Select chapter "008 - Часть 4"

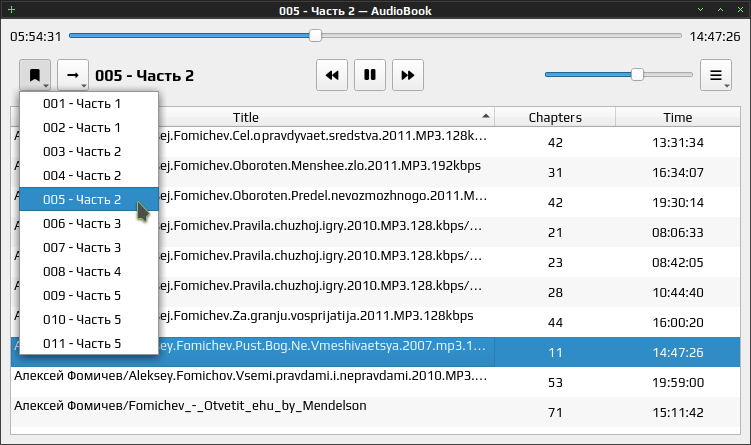click(89, 271)
